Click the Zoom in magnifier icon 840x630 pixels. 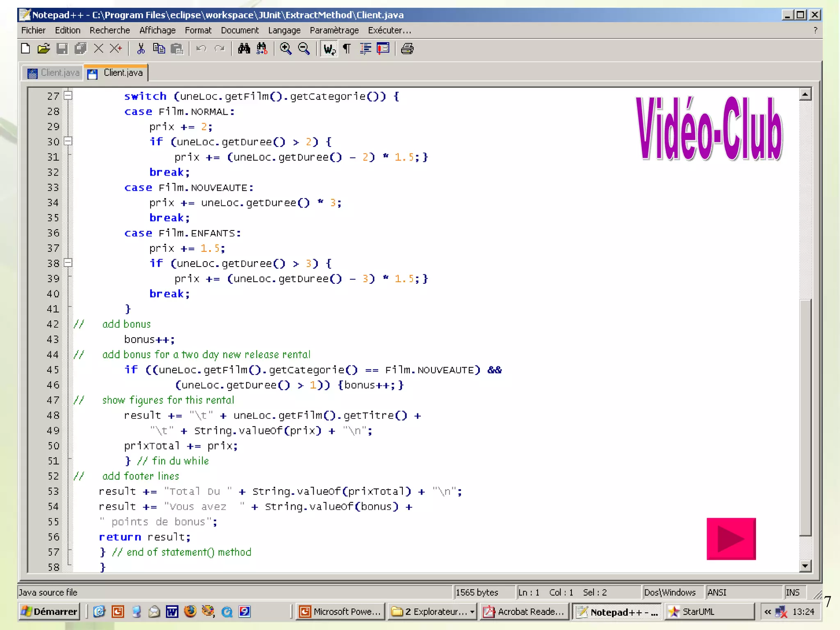point(285,49)
